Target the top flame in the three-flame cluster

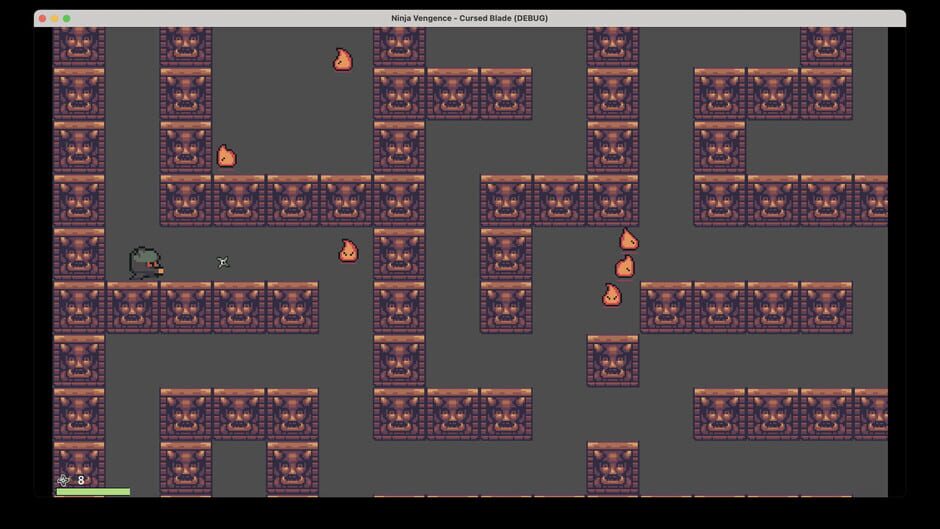(629, 239)
